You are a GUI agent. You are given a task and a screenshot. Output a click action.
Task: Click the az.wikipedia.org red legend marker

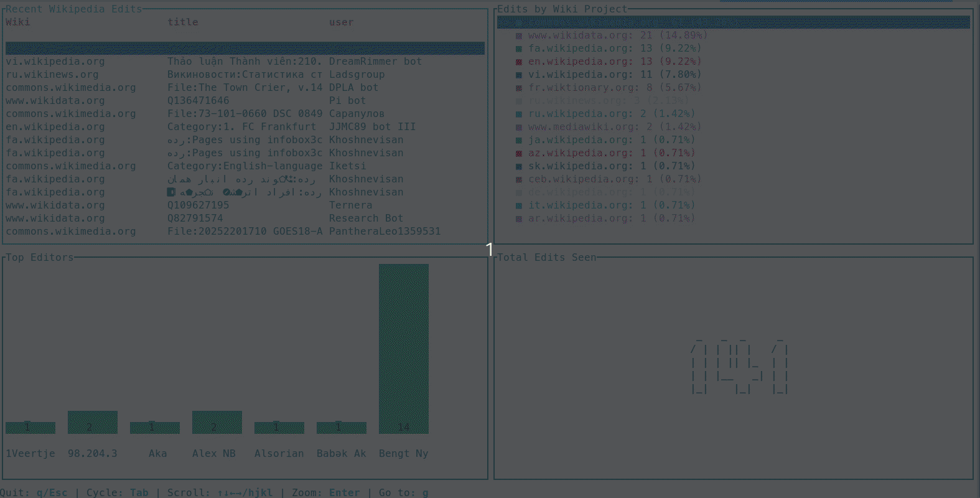pyautogui.click(x=519, y=154)
